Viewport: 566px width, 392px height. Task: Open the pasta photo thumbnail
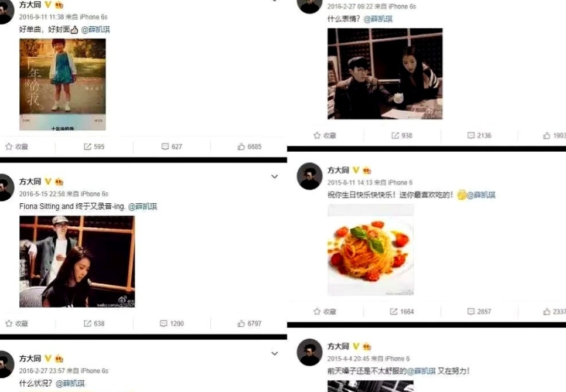(x=371, y=250)
